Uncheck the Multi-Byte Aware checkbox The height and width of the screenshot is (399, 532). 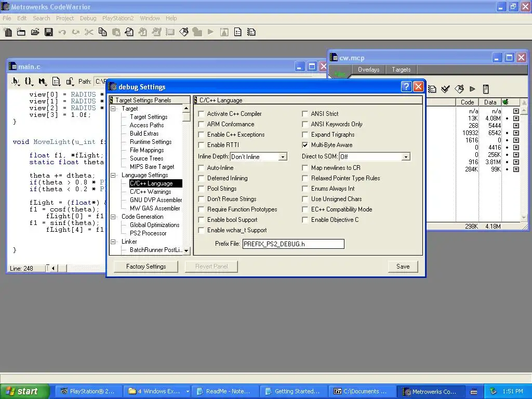(x=305, y=145)
